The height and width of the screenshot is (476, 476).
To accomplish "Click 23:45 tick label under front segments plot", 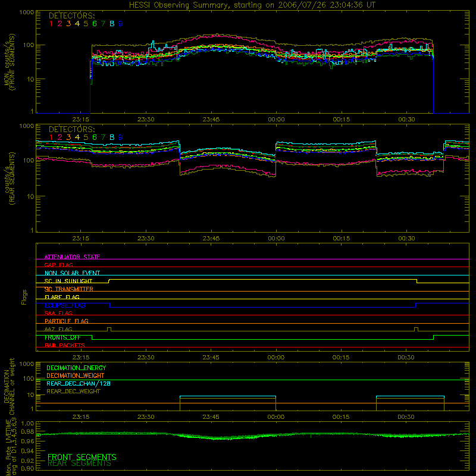I will coord(211,120).
